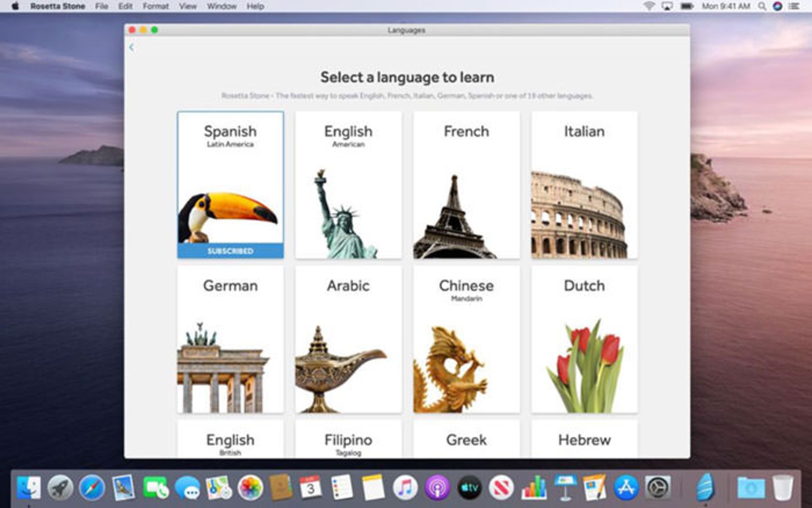Open Keynote from the Dock

coord(565,488)
